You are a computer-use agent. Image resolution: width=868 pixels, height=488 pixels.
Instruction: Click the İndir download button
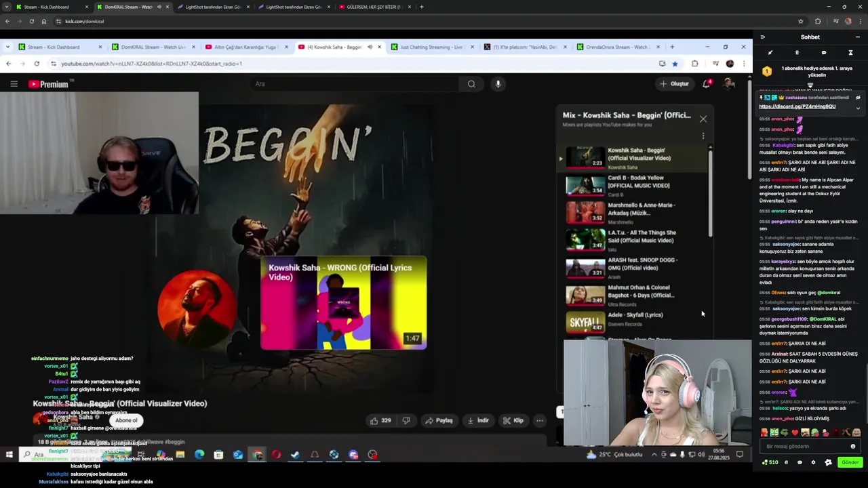coord(478,420)
